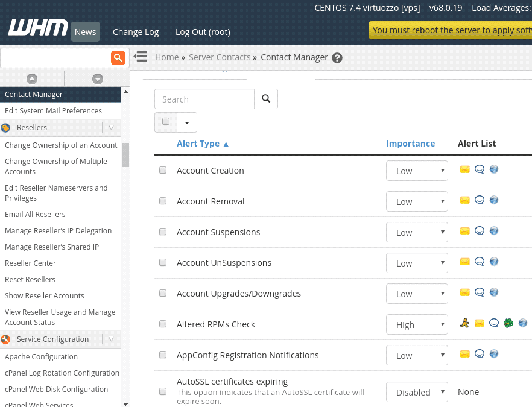532x407 pixels.
Task: Click the magnifying glass button beside Search
Action: 266,99
